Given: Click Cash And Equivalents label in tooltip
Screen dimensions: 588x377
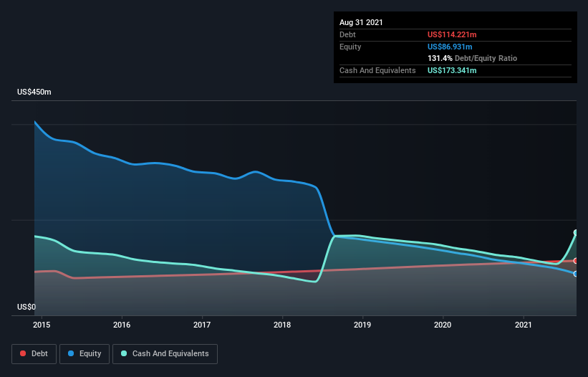Looking at the screenshot, I should pos(377,70).
